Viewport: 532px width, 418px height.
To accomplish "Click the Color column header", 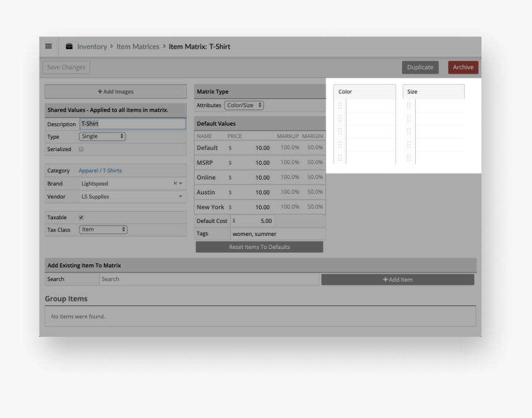I will [365, 92].
